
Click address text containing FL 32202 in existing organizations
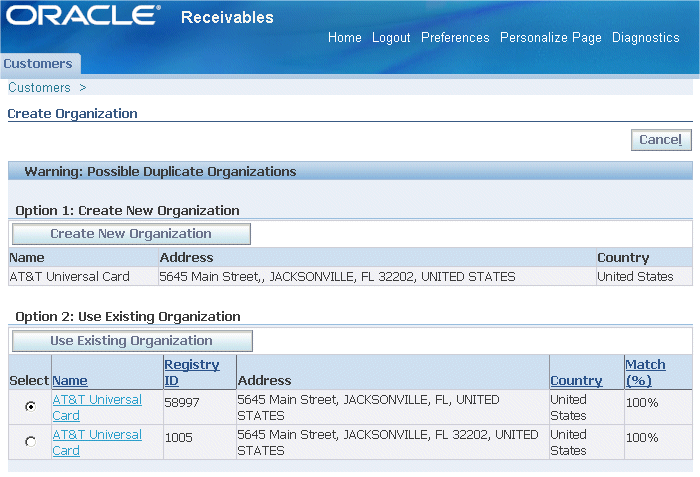pos(388,442)
